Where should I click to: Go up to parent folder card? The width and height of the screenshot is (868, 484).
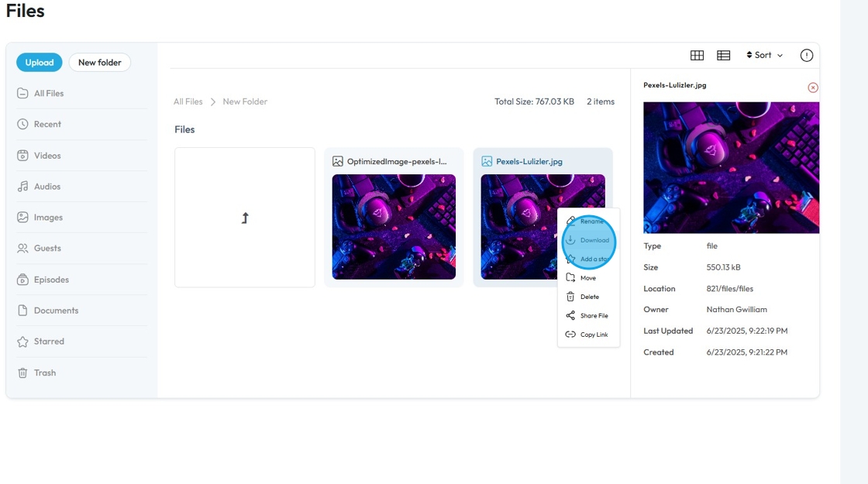pyautogui.click(x=245, y=218)
